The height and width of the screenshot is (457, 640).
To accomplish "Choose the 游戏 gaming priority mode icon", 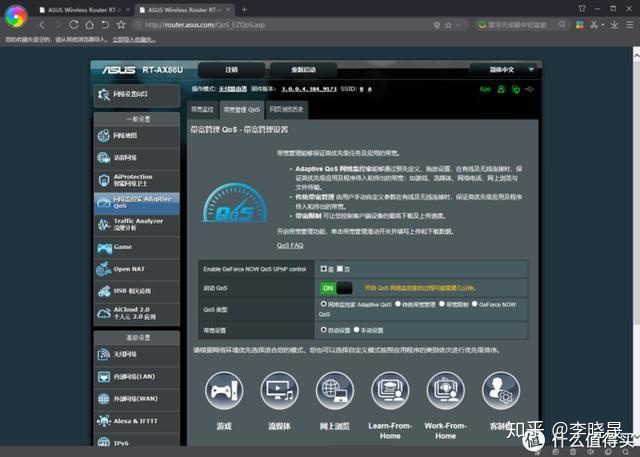I will (224, 391).
